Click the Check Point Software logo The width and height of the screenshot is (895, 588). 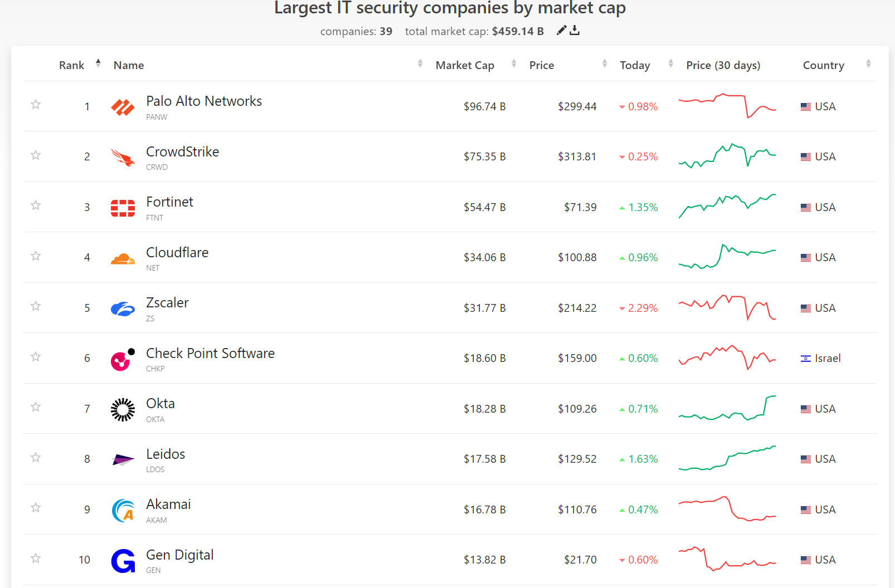point(123,360)
